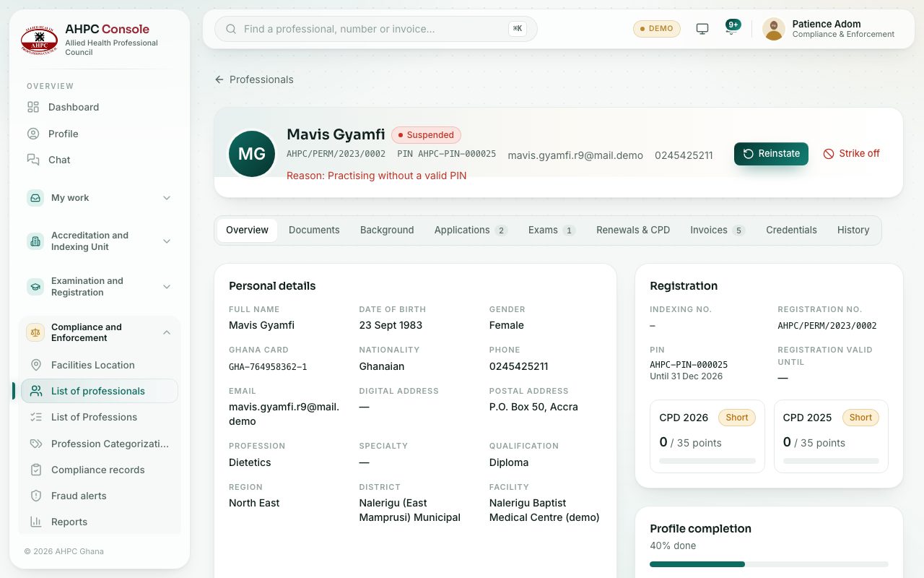Expand Accreditation and Indexing Unit menu

point(100,241)
